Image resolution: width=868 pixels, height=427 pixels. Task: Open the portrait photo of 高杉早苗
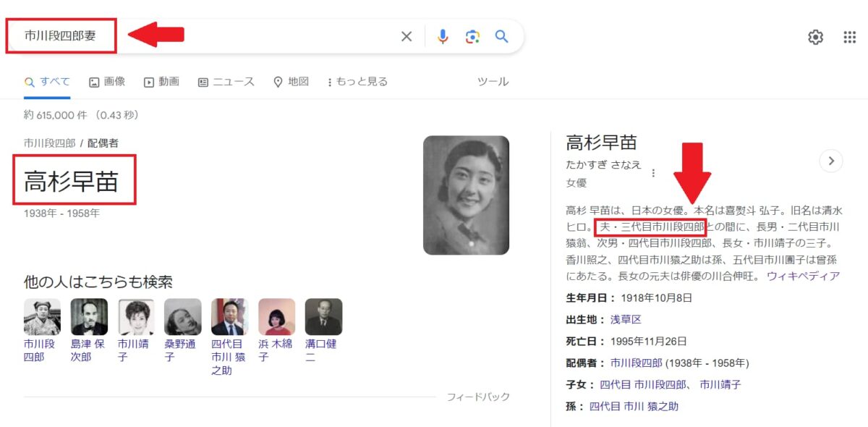pos(466,195)
